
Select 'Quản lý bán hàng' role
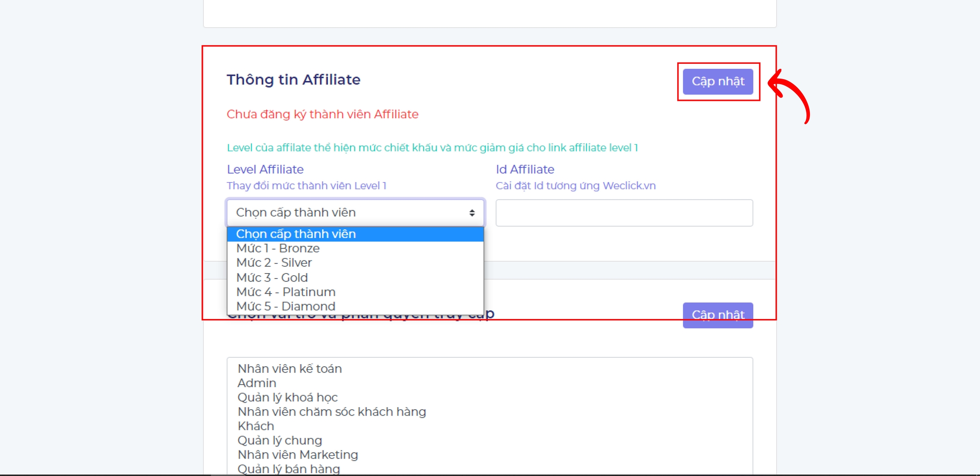point(288,469)
